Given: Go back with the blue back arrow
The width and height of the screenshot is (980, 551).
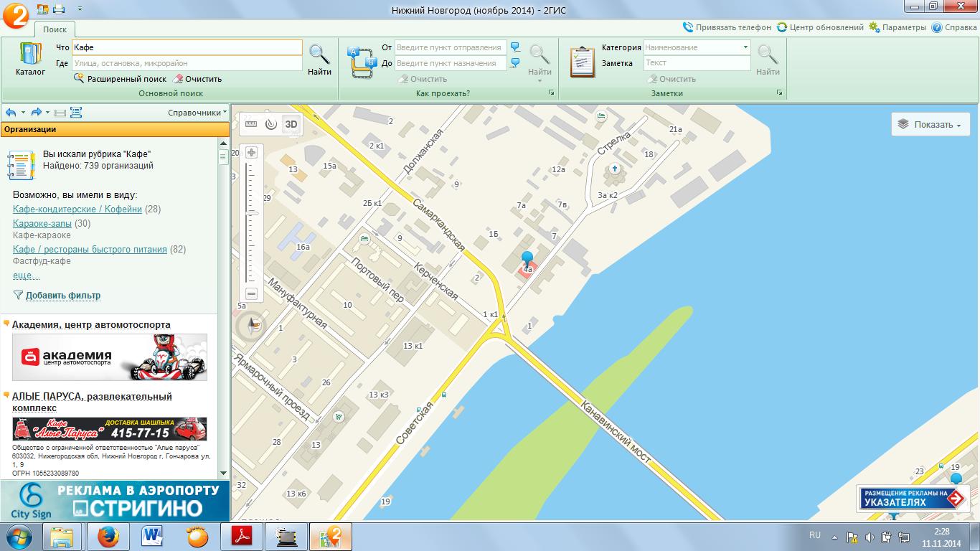Looking at the screenshot, I should pos(11,113).
